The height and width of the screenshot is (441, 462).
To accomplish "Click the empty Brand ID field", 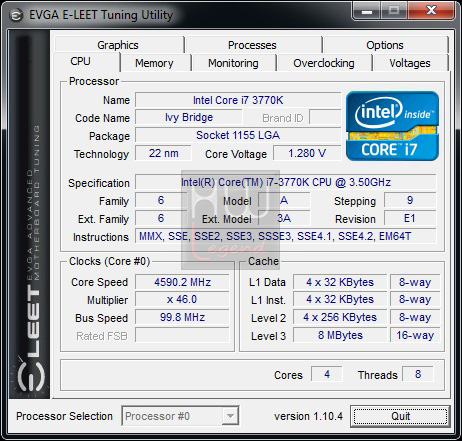I will (325, 117).
